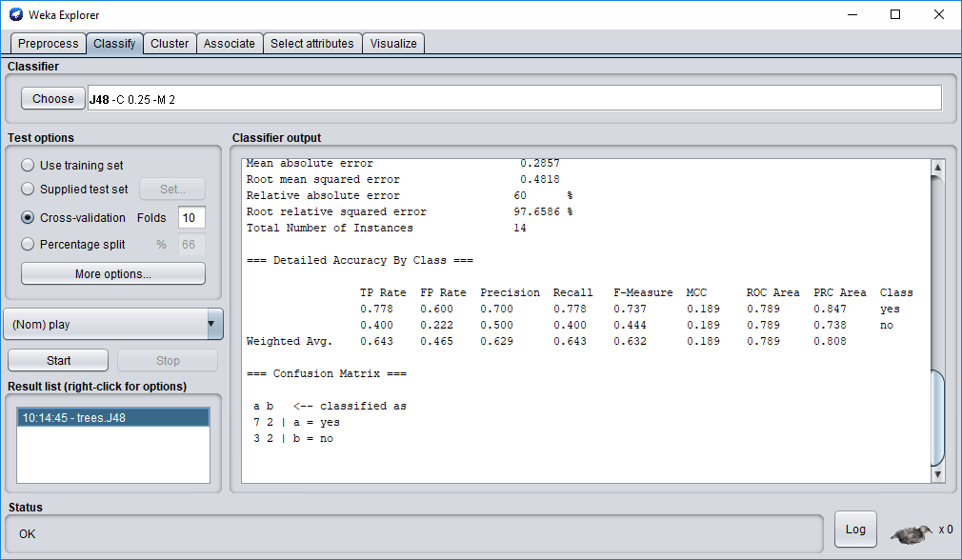
Task: Open the (Nom) play class attribute dropdown
Action: tap(113, 325)
